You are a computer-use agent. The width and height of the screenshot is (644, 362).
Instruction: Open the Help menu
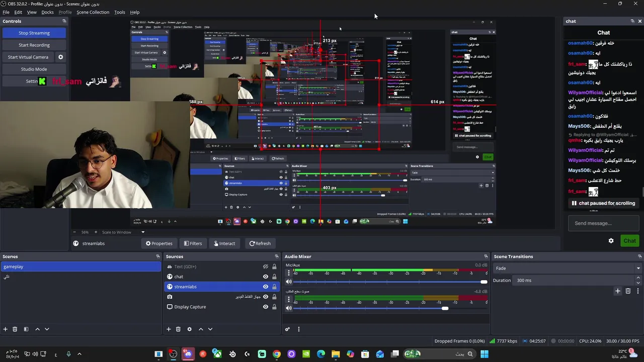click(135, 12)
